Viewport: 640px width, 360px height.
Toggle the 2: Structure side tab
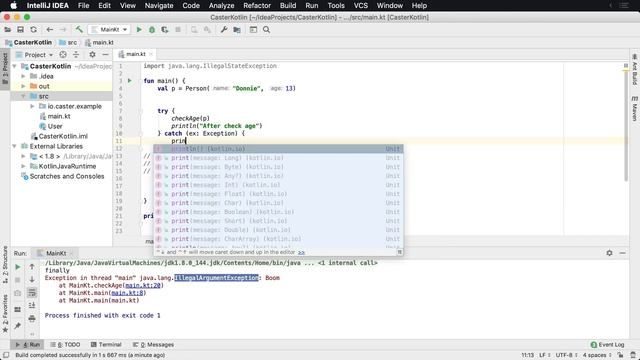click(5, 265)
